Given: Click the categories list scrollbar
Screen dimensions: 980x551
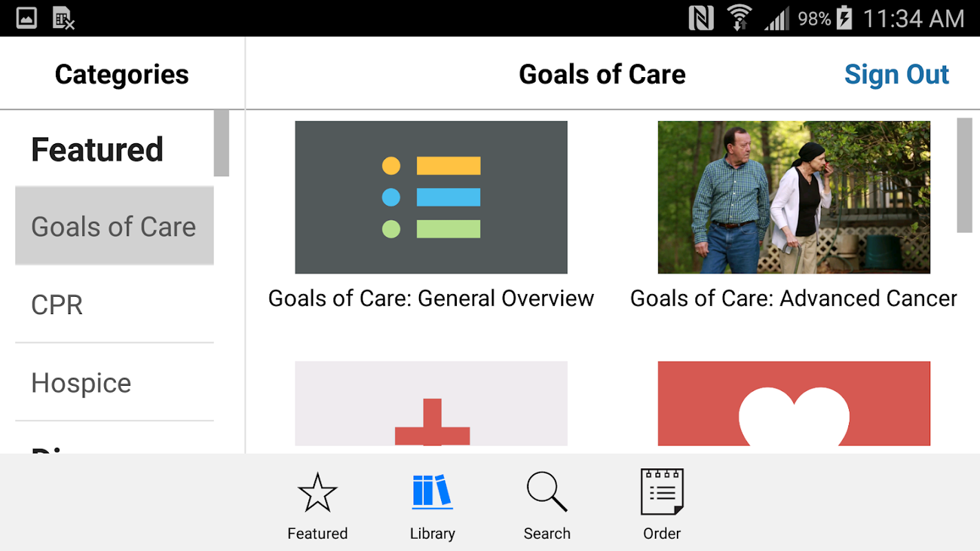Looking at the screenshot, I should (221, 143).
